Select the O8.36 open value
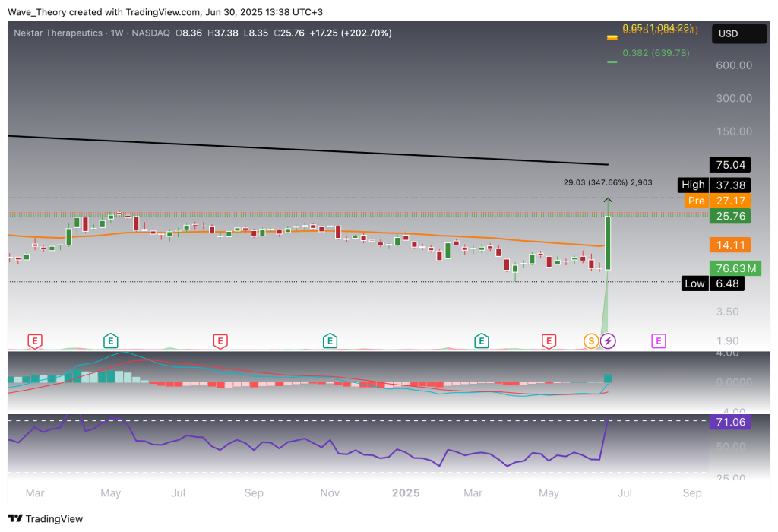 188,33
